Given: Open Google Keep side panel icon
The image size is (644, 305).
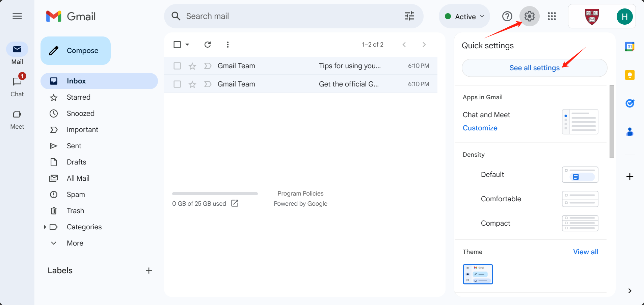Looking at the screenshot, I should [x=629, y=75].
